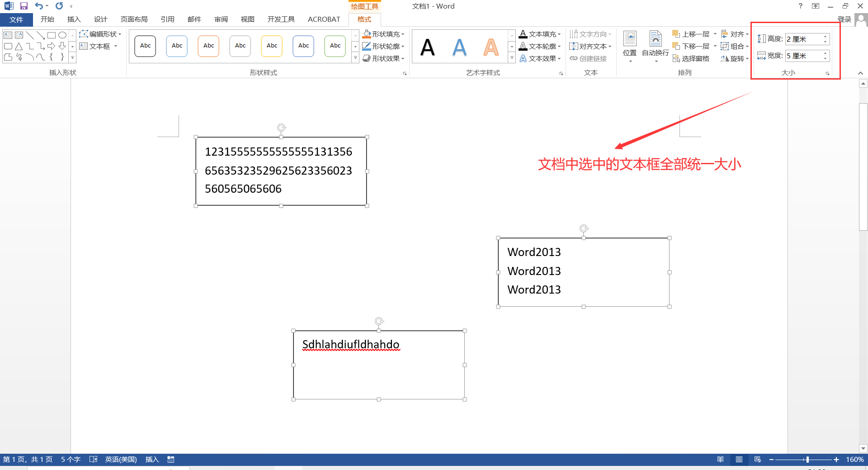
Task: Choose the oval shape
Action: point(62,35)
